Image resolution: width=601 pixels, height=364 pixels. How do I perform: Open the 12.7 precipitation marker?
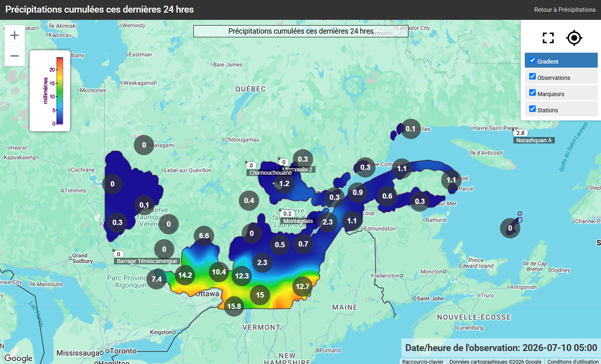point(303,287)
